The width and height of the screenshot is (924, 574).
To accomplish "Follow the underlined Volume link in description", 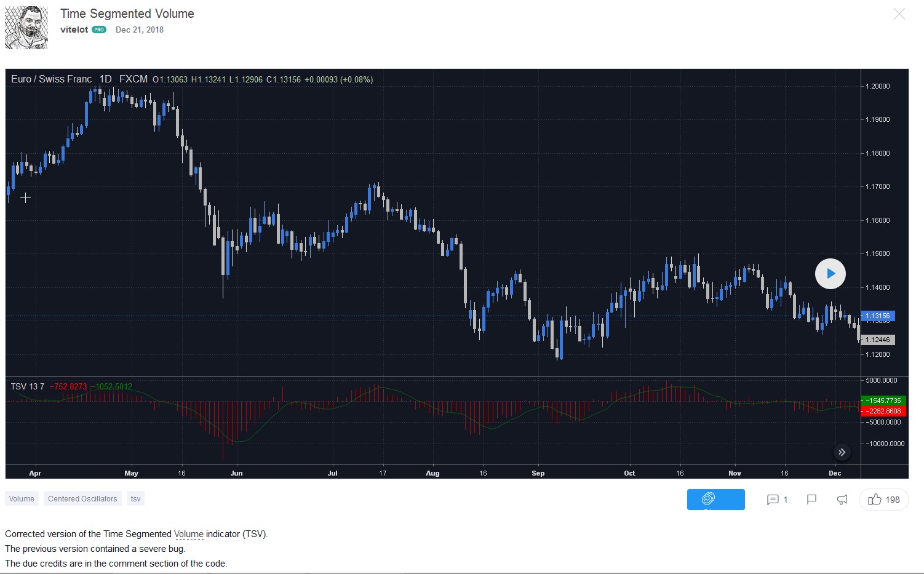I will (188, 534).
